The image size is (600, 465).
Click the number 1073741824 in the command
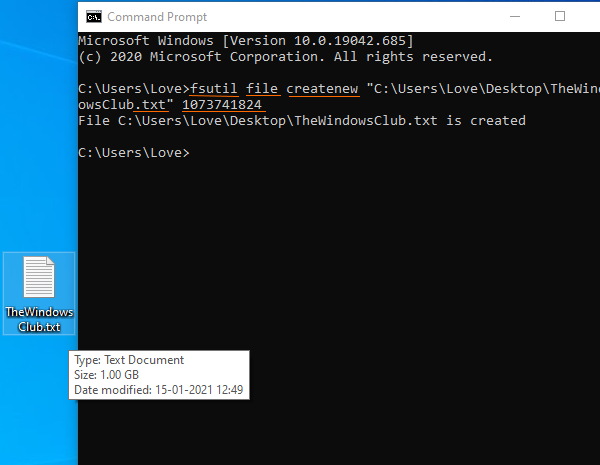tap(222, 104)
